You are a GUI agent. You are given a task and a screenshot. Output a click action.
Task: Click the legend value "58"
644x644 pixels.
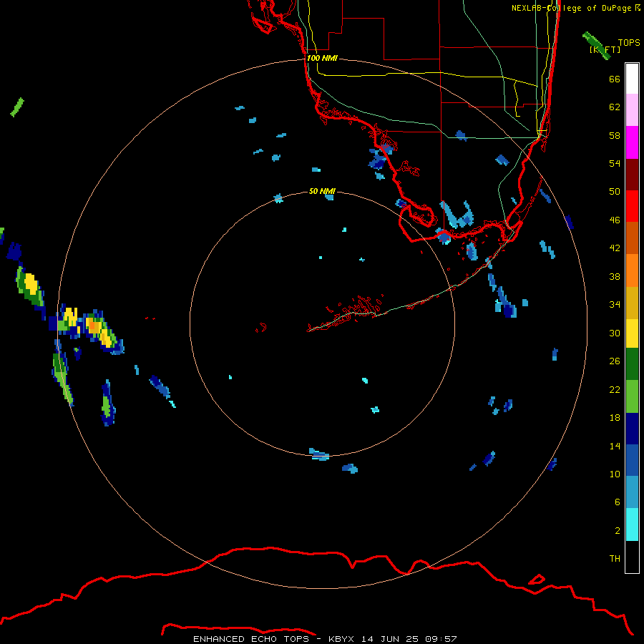pyautogui.click(x=615, y=135)
